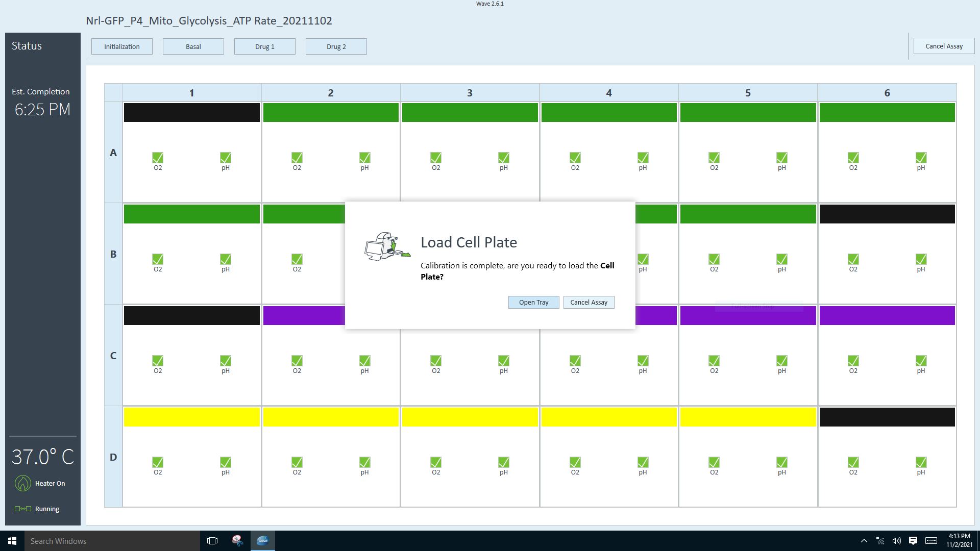
Task: Click Cancel Assay in the dialog
Action: click(x=589, y=303)
